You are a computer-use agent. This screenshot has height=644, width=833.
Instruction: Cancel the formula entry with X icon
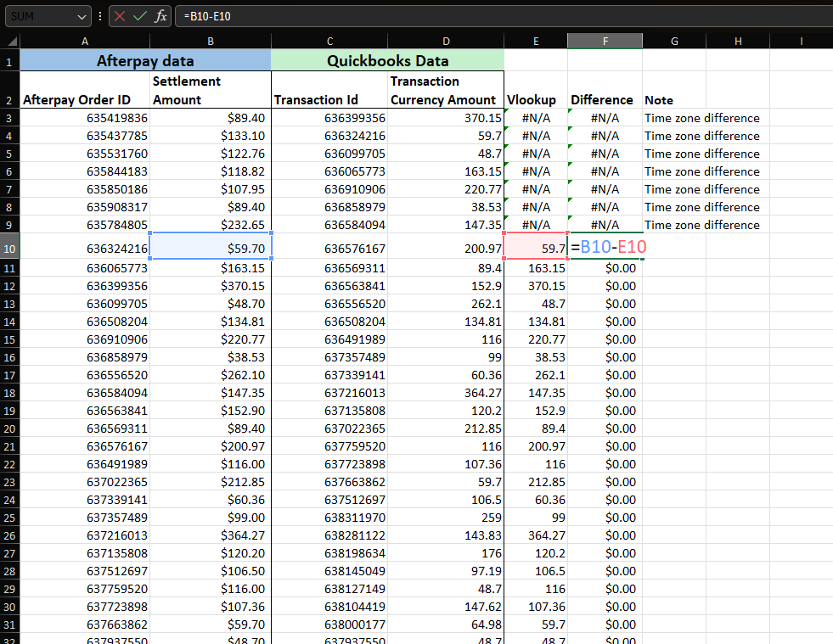point(120,16)
